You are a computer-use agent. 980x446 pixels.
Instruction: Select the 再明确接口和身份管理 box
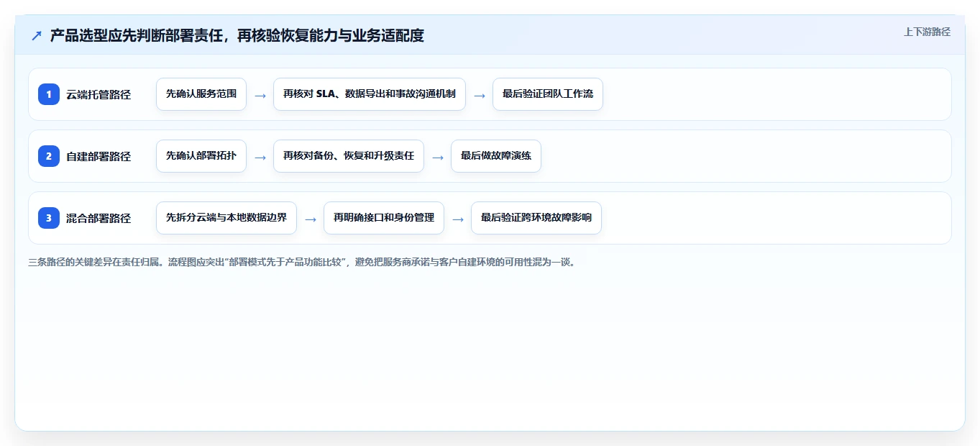pyautogui.click(x=384, y=218)
